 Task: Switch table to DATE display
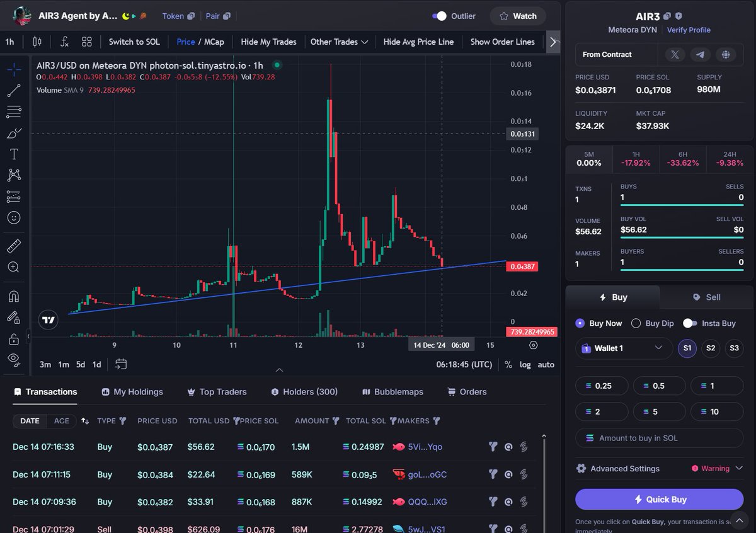[30, 421]
